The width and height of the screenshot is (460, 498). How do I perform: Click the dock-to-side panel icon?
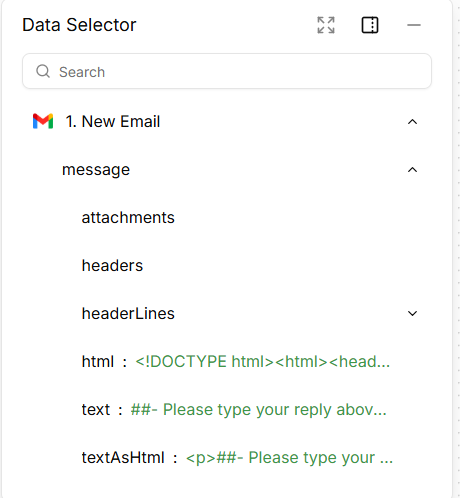(370, 25)
